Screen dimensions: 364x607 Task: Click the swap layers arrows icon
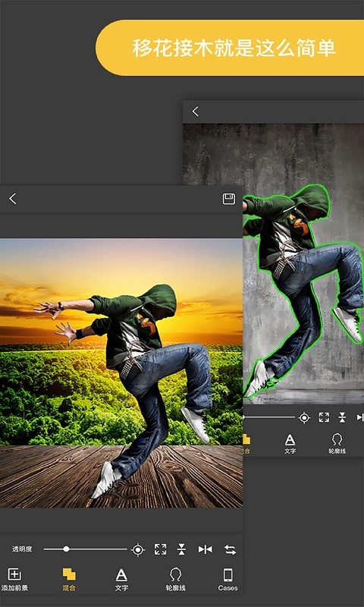click(x=231, y=549)
